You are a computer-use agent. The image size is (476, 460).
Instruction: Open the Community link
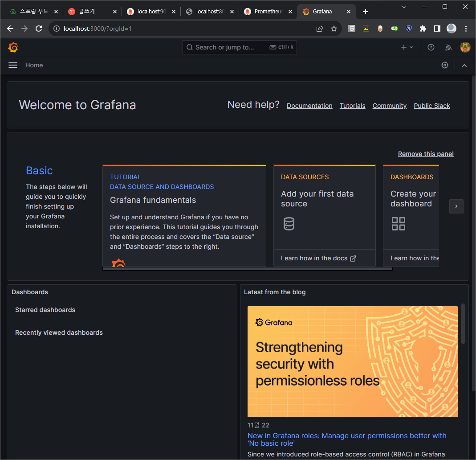[389, 106]
